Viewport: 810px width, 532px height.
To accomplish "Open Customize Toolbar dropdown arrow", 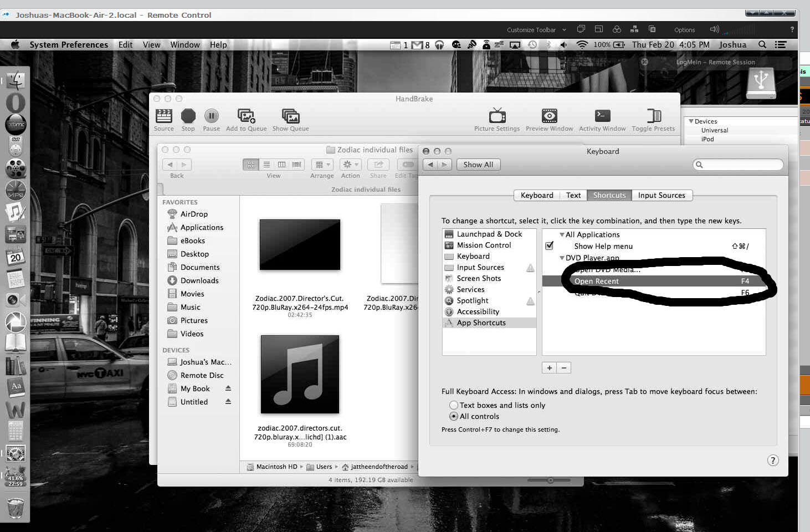I will point(564,30).
